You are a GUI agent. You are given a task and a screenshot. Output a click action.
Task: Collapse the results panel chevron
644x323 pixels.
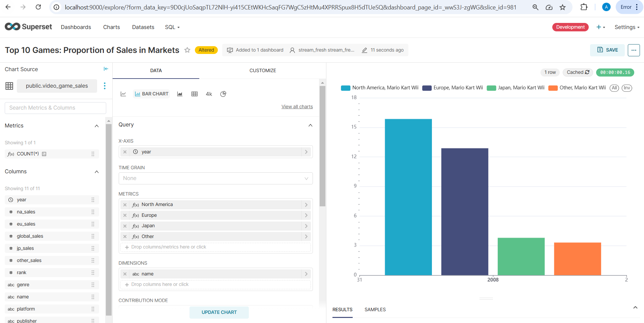pyautogui.click(x=635, y=307)
